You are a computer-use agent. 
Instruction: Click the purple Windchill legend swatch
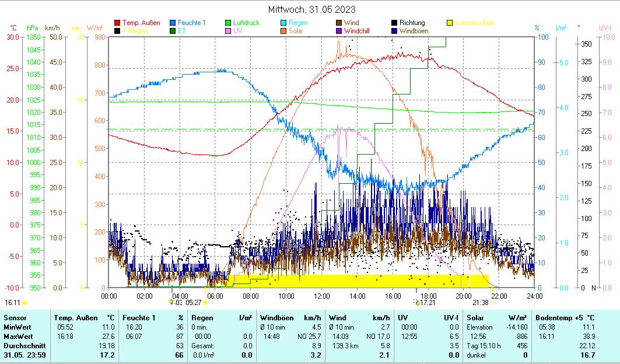pyautogui.click(x=339, y=31)
